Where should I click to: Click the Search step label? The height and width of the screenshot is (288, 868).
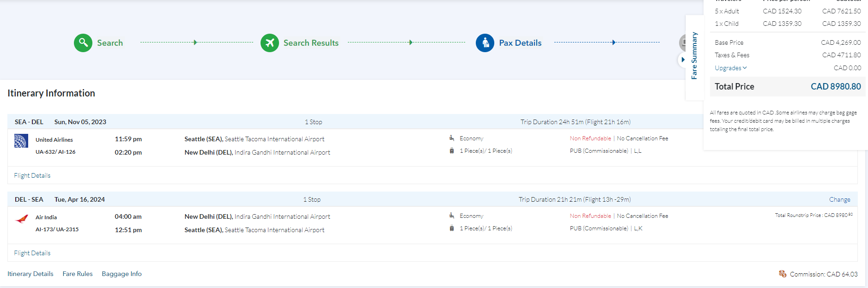tap(110, 43)
